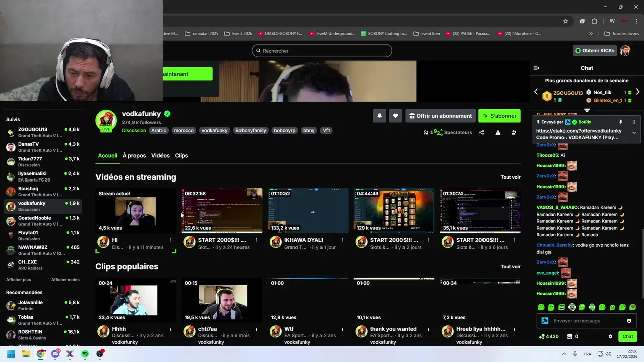Open the three-dot menu for HI stream
This screenshot has width=644, height=362.
click(170, 240)
